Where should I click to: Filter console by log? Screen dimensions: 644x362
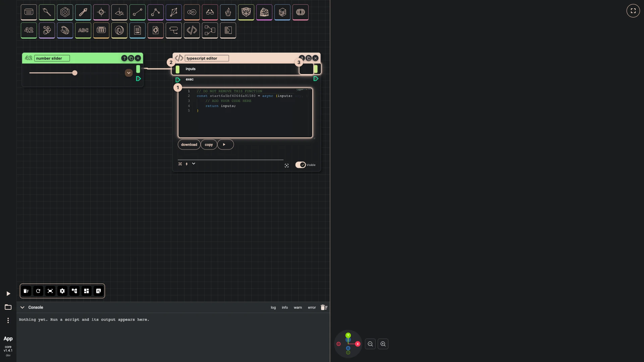pos(273,307)
